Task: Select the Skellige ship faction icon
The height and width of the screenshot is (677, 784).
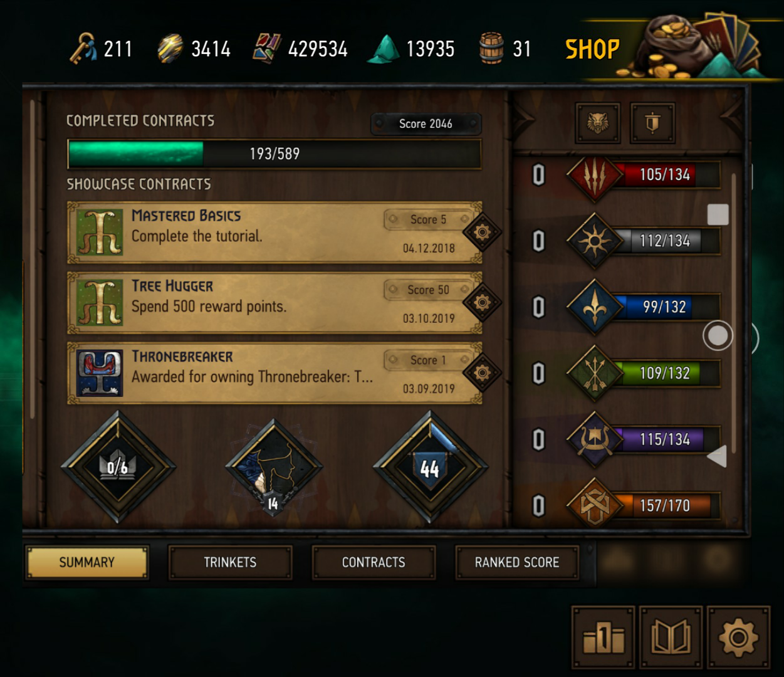Action: point(594,439)
